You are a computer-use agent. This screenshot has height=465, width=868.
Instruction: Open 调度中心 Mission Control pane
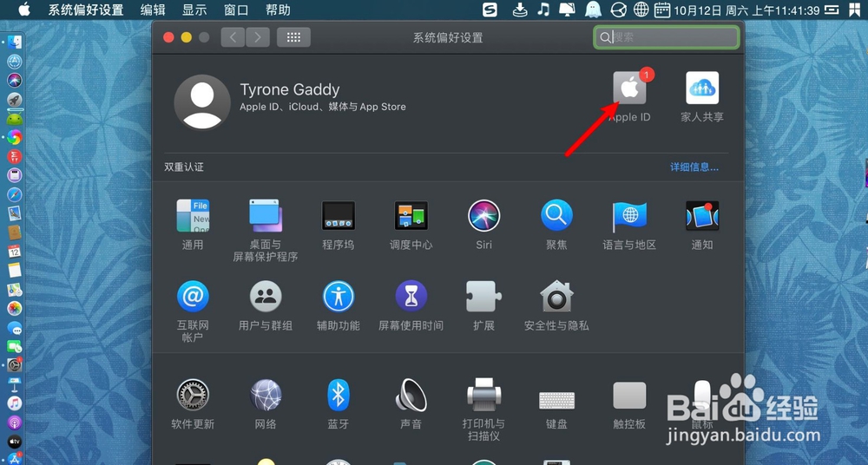(411, 215)
